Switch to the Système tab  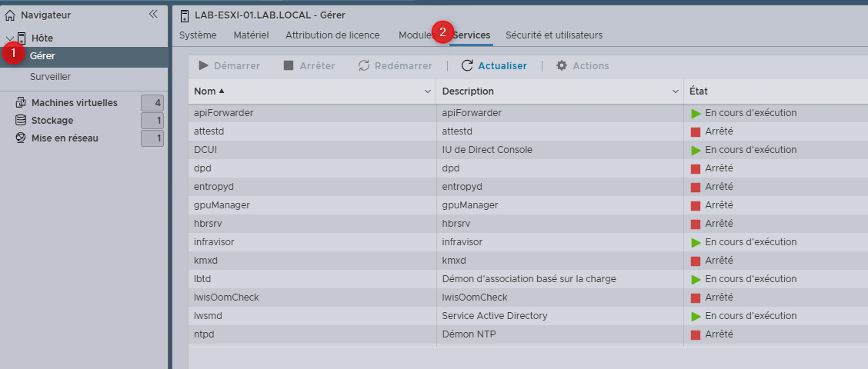(198, 35)
